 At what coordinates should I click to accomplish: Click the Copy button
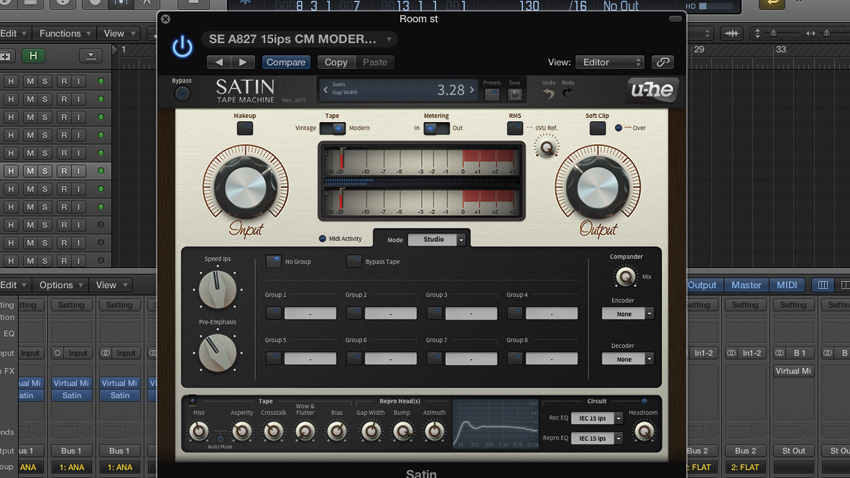click(x=336, y=62)
